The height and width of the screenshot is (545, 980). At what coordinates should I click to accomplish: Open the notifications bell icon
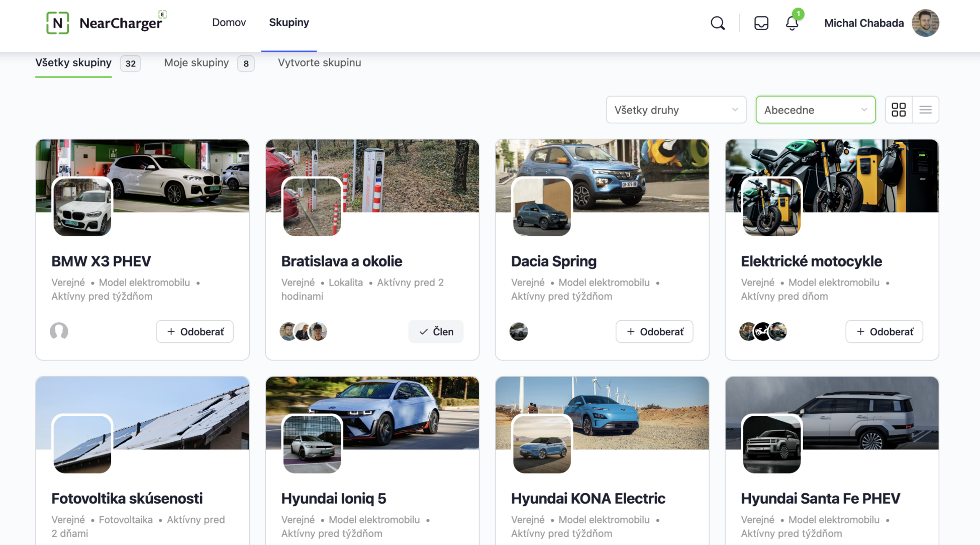tap(792, 23)
